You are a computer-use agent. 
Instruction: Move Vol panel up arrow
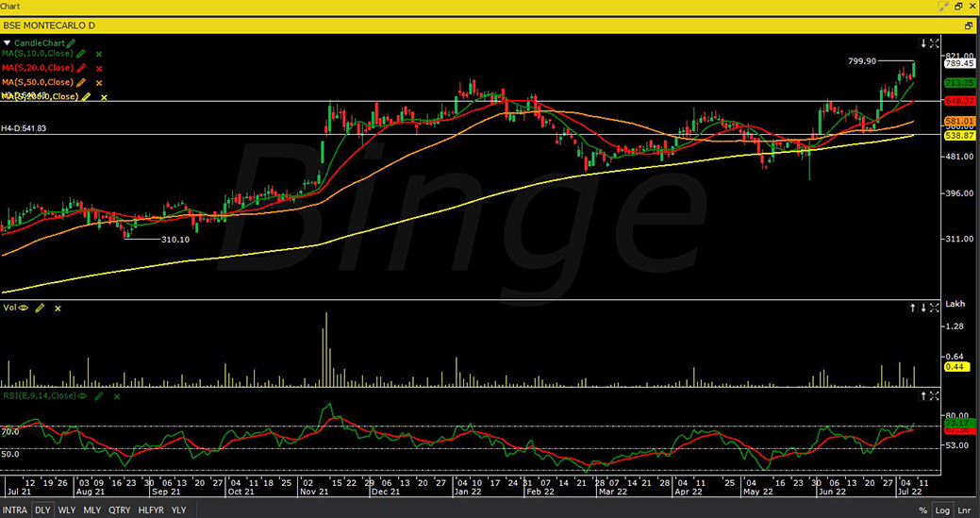tap(912, 308)
